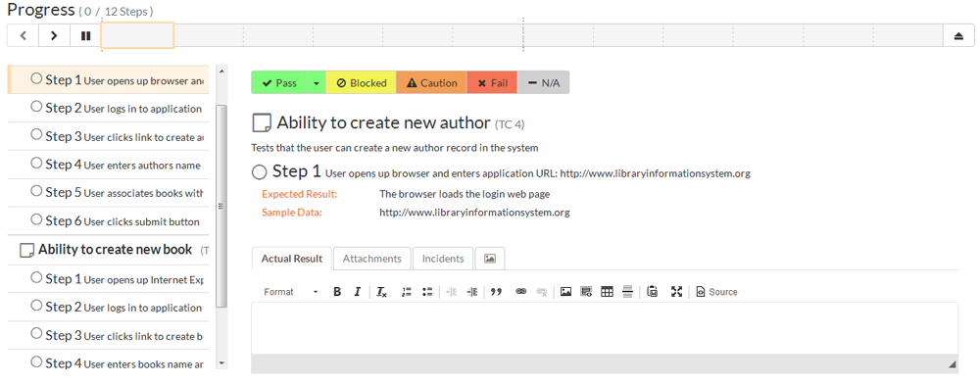Click the step list scrollbar up arrow
The image size is (980, 384).
(221, 72)
